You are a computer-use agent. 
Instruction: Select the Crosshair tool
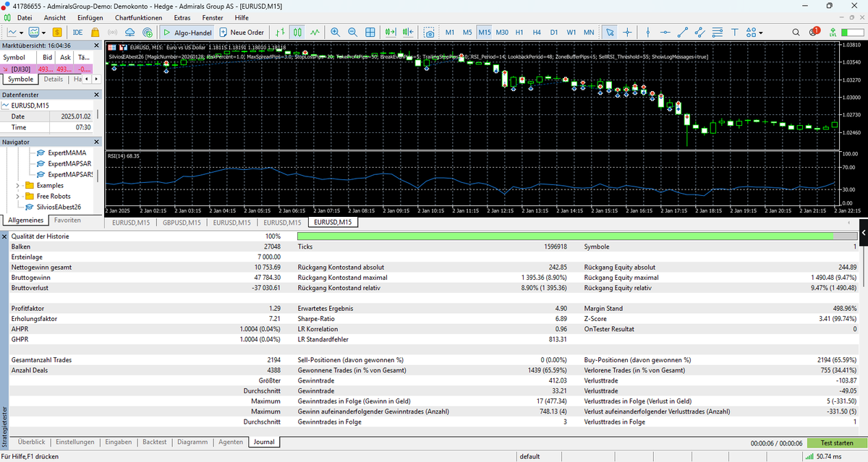(627, 33)
